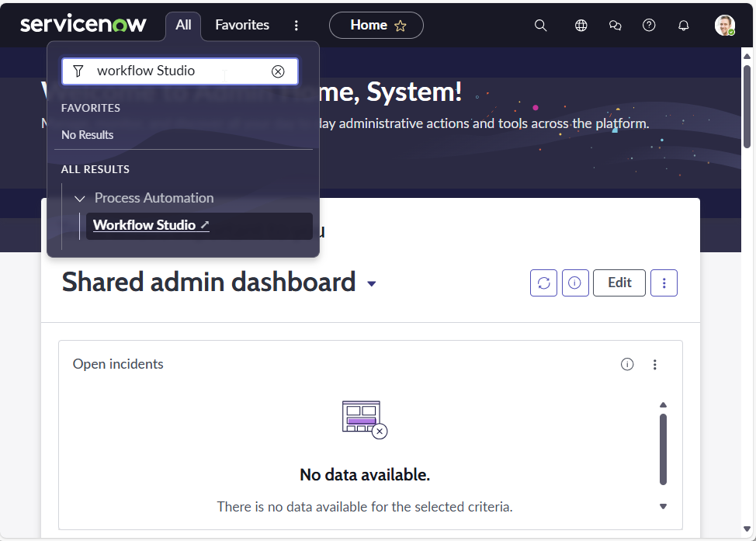
Task: Open more menus kebab in header
Action: [x=296, y=26]
